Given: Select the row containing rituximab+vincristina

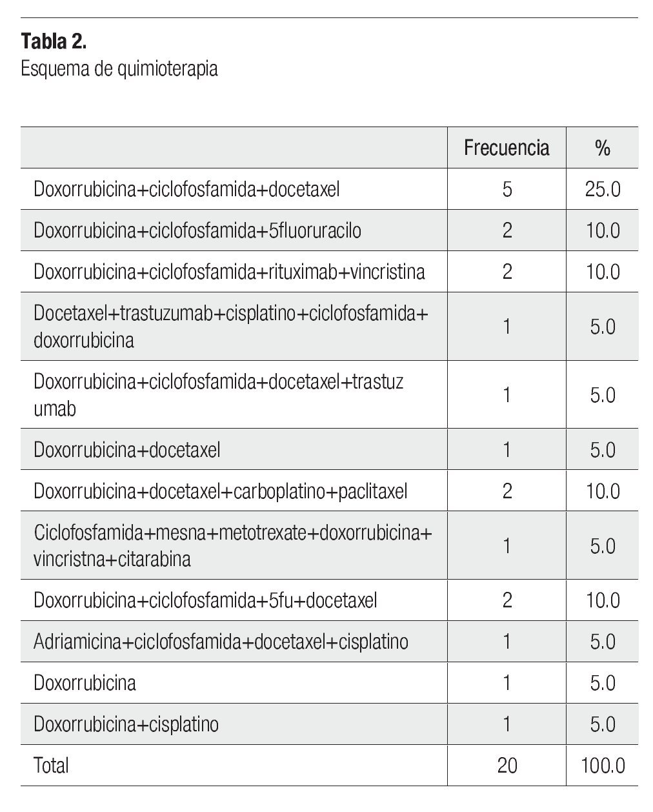Looking at the screenshot, I should (229, 272).
